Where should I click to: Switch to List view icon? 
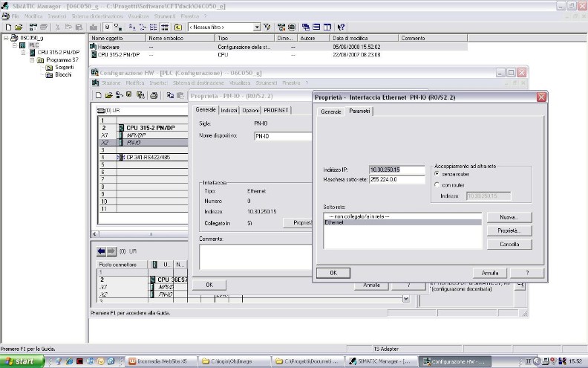tap(154, 27)
